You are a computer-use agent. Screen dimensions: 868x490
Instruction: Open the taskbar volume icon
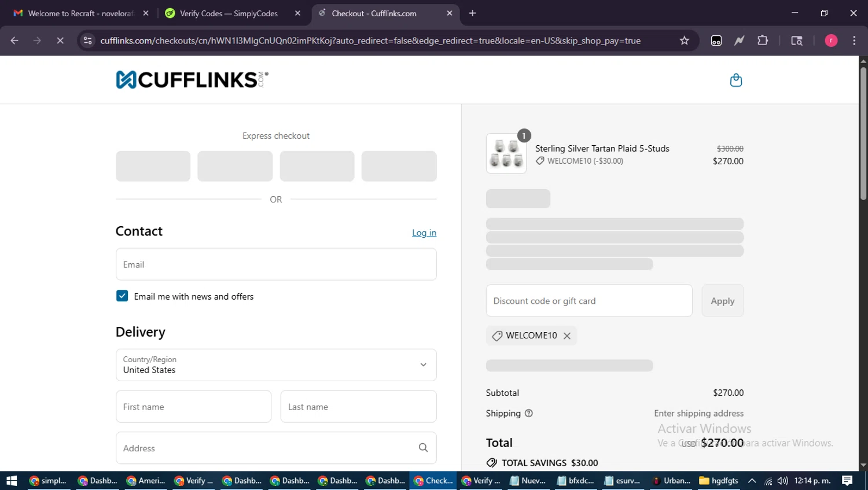pyautogui.click(x=782, y=481)
